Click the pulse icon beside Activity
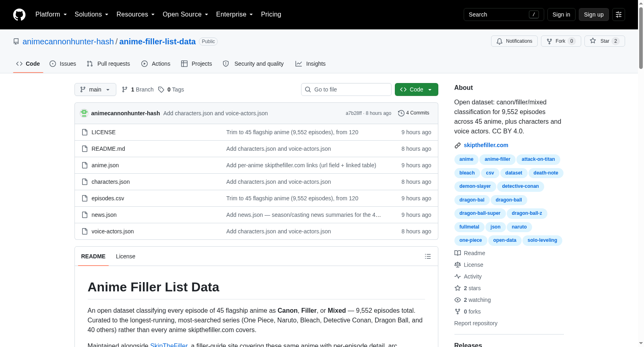This screenshot has width=644, height=347. pos(458,276)
